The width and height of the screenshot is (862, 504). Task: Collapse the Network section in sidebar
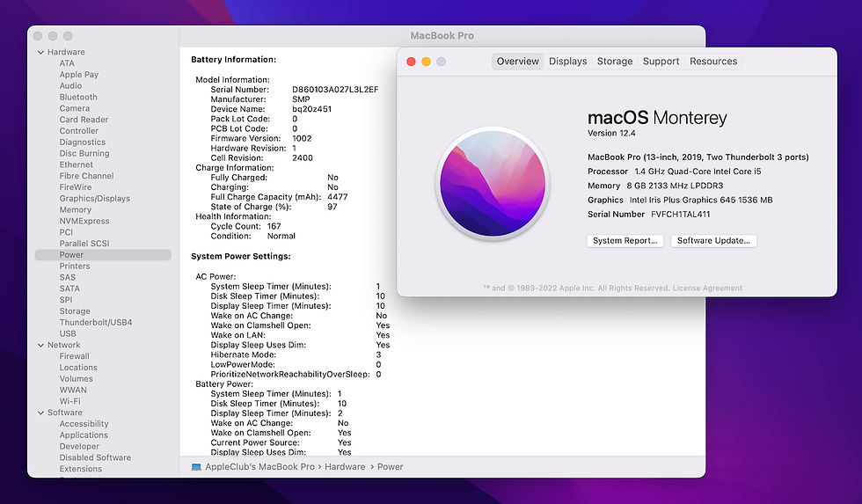tap(40, 345)
